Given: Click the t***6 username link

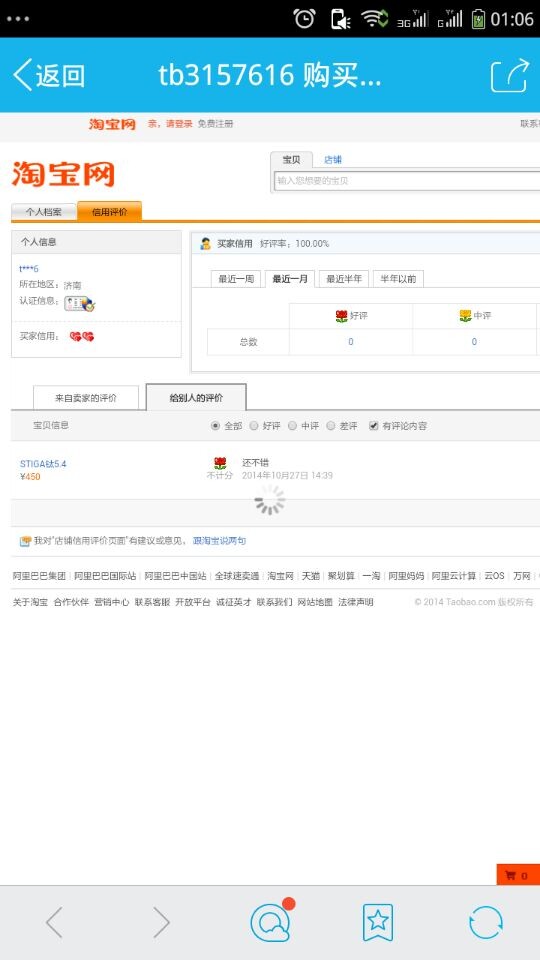Looking at the screenshot, I should tap(29, 269).
